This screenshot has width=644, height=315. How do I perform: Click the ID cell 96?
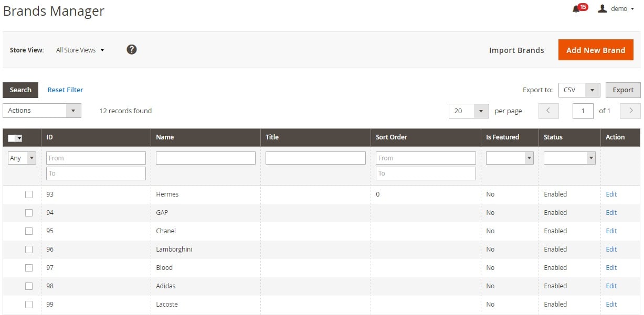[96, 249]
